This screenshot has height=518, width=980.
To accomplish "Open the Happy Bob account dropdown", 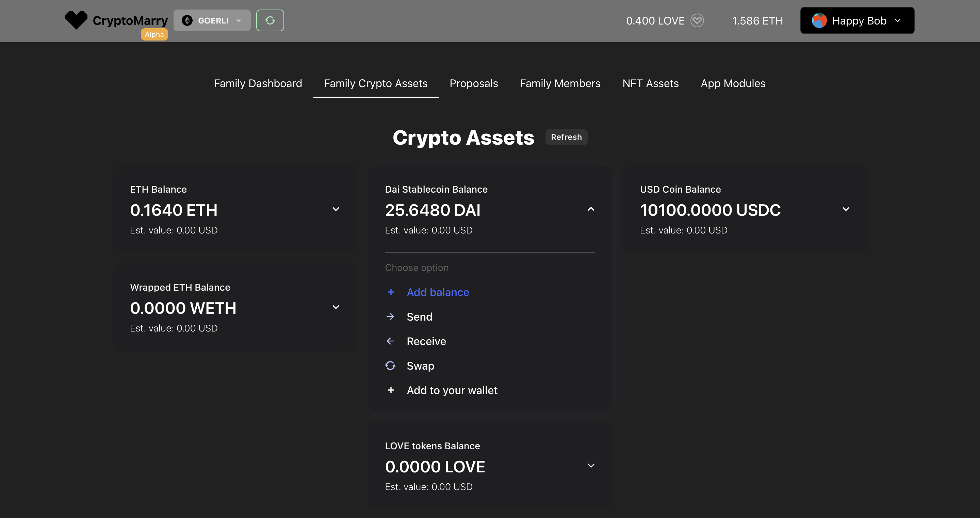I will (x=857, y=20).
